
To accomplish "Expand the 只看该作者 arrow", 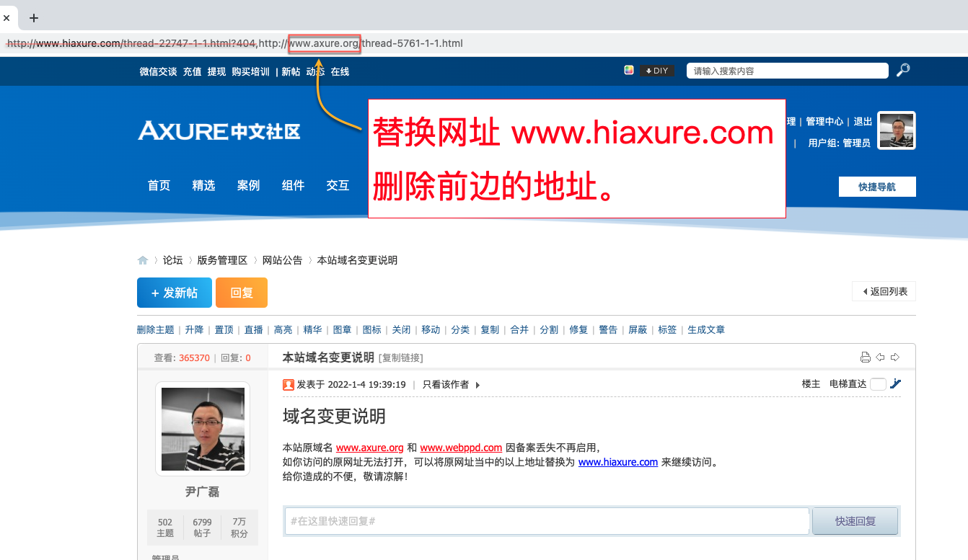I will [478, 385].
